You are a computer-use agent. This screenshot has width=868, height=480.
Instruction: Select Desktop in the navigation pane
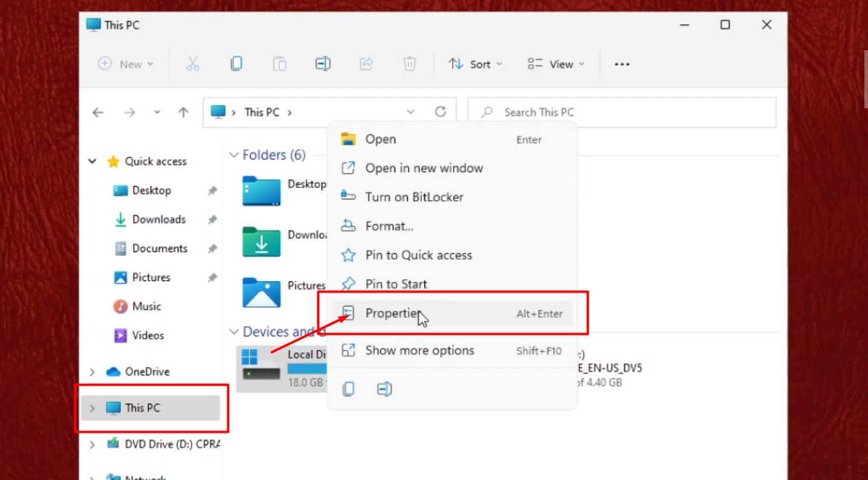[151, 190]
